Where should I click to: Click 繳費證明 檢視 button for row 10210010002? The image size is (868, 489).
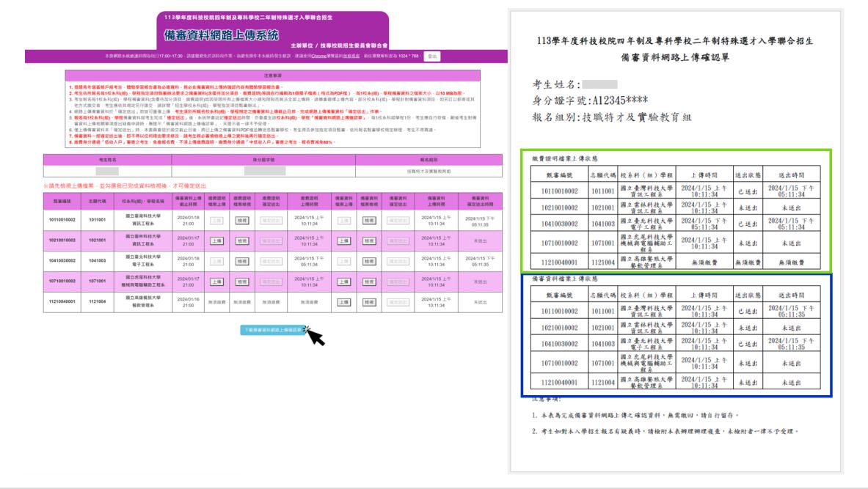click(242, 241)
